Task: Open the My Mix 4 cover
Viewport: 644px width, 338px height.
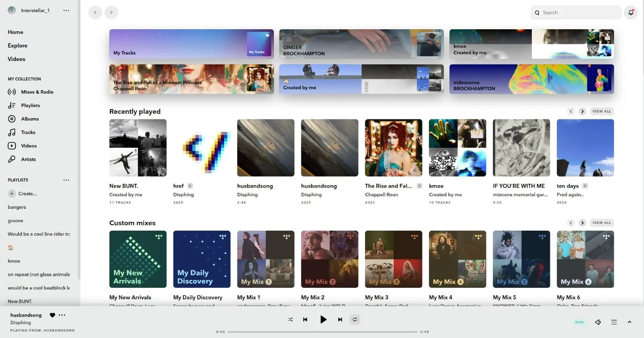Action: (457, 259)
